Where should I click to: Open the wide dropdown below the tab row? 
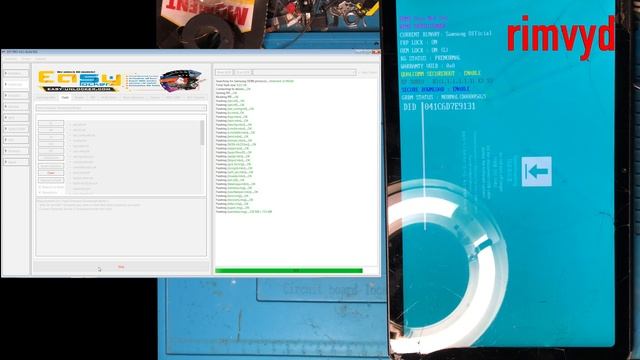pos(121,108)
